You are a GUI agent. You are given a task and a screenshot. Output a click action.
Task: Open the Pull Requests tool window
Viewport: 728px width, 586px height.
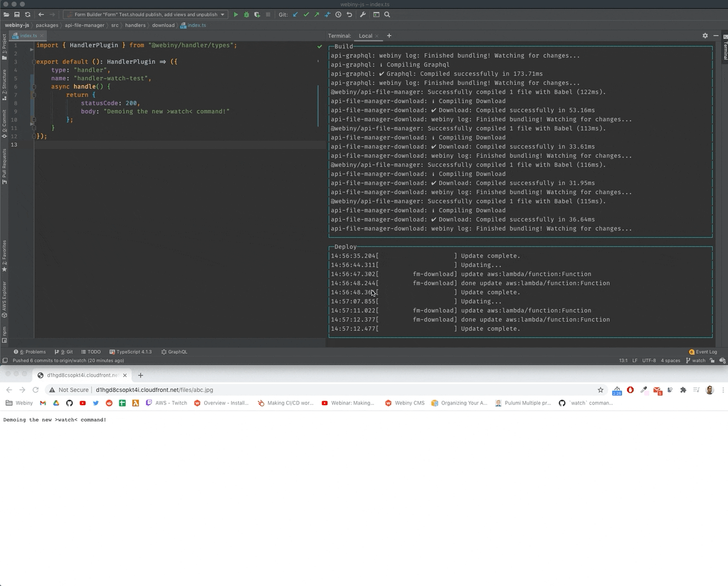4,166
